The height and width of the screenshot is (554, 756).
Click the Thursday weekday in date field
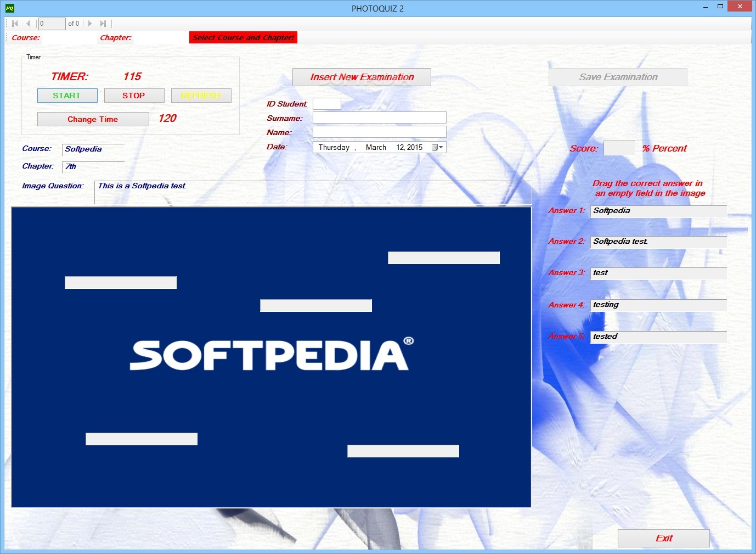click(x=334, y=147)
